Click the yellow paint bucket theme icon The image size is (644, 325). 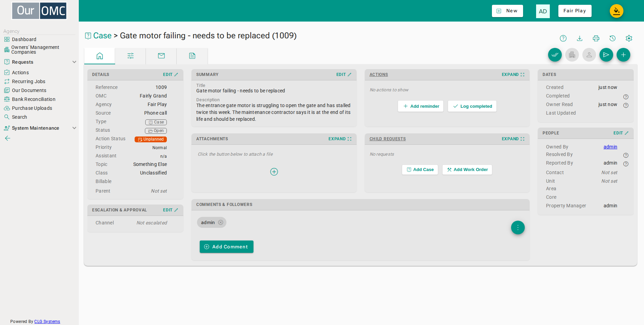617,11
